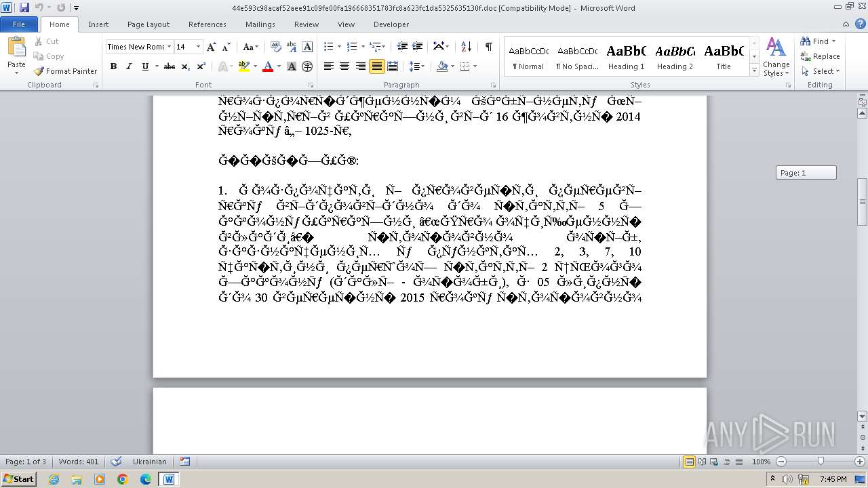Apply the red font color
The image size is (868, 488).
point(268,66)
